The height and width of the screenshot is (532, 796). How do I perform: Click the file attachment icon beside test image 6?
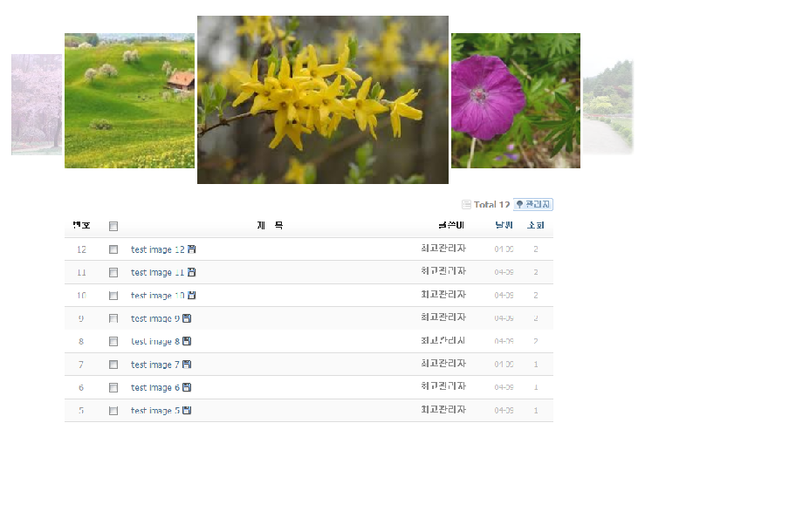click(x=187, y=387)
